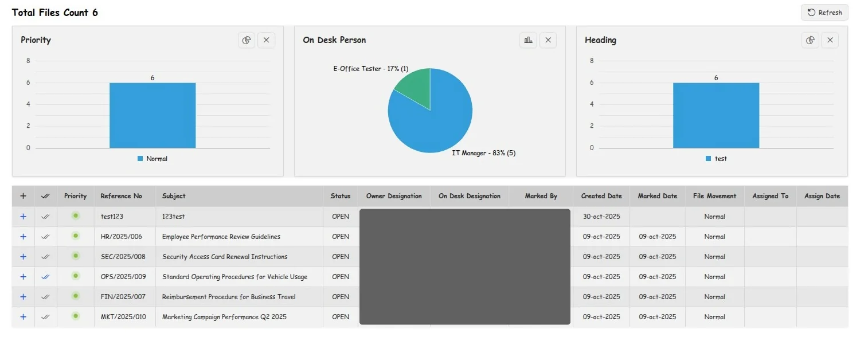868x337 pixels.
Task: Expand the MKT/2025/010 row
Action: point(23,317)
